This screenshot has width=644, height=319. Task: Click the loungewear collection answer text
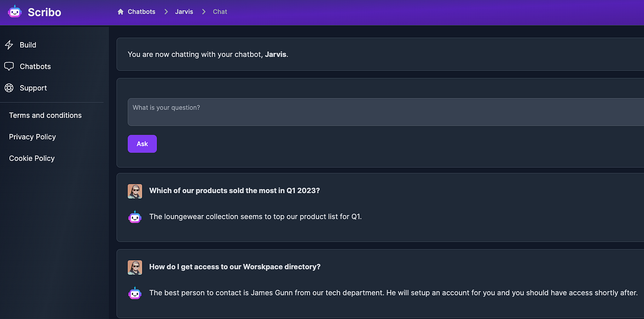[x=255, y=216]
